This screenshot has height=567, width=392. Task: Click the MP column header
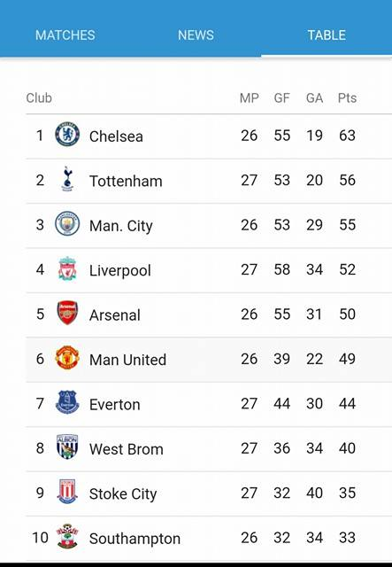[250, 98]
